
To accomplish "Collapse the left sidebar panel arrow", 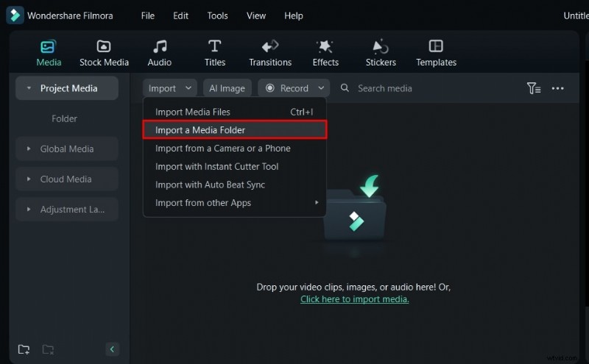I will [x=112, y=349].
